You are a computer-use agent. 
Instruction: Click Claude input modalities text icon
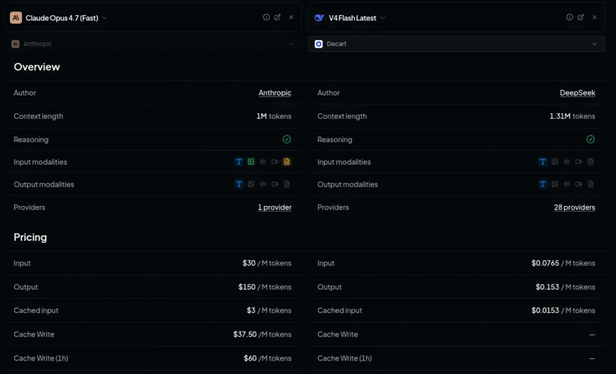point(239,162)
